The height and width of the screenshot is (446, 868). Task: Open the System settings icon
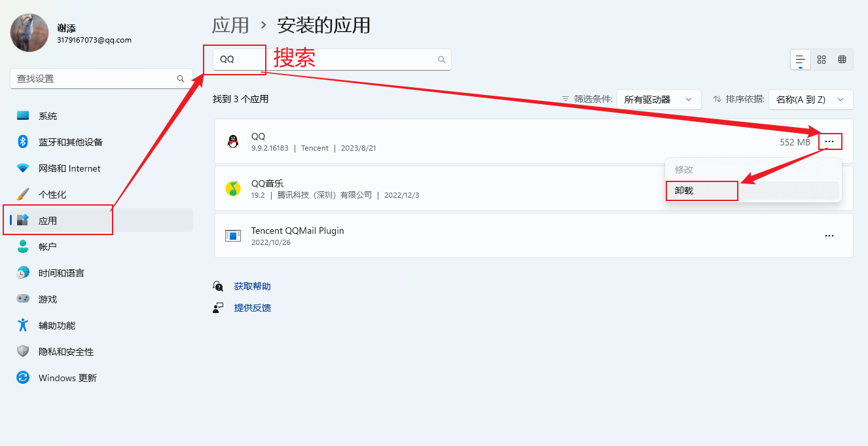point(23,116)
